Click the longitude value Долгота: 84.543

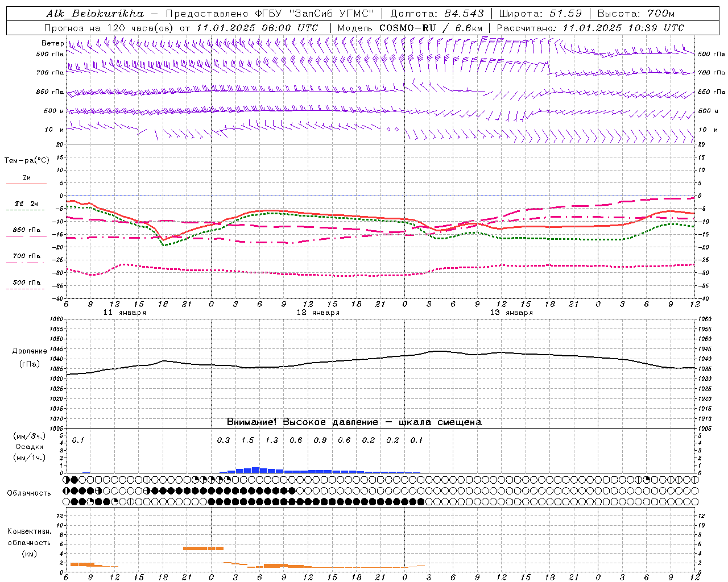437,14
